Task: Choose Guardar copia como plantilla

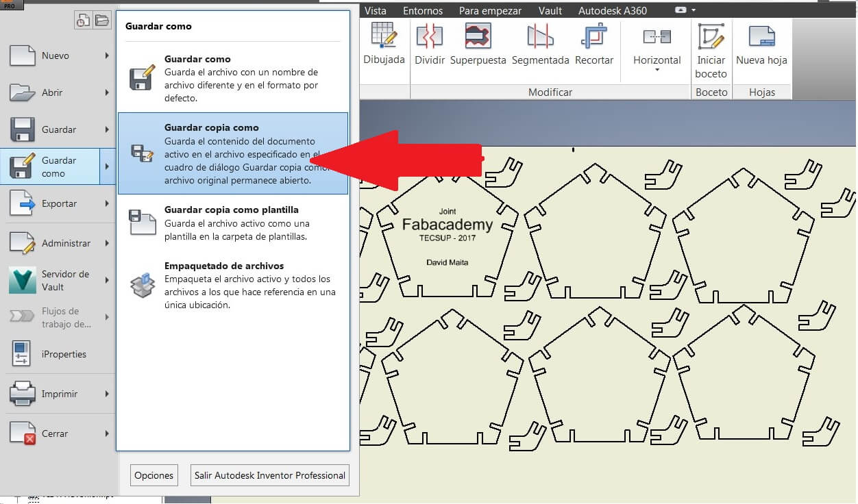Action: (233, 223)
